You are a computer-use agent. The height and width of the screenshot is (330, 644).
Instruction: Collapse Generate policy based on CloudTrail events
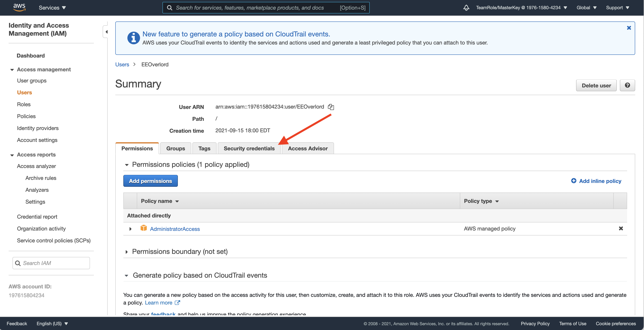click(126, 276)
